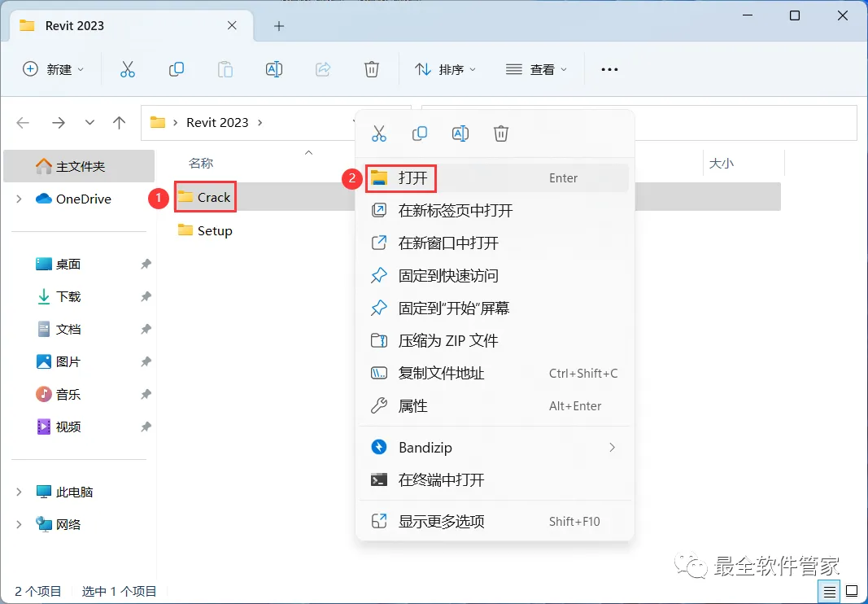Select 压缩为 ZIP 文件 menu entry
The image size is (868, 604).
[495, 340]
